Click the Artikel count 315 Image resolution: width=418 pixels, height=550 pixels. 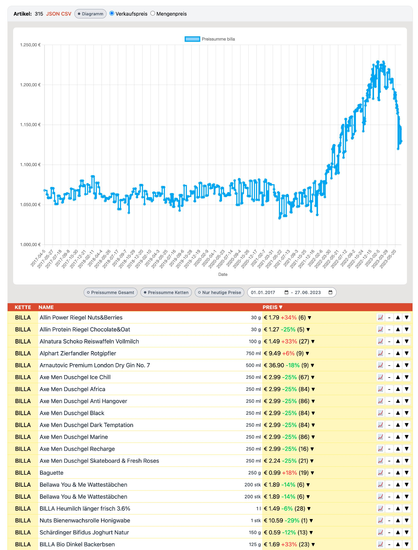click(39, 14)
